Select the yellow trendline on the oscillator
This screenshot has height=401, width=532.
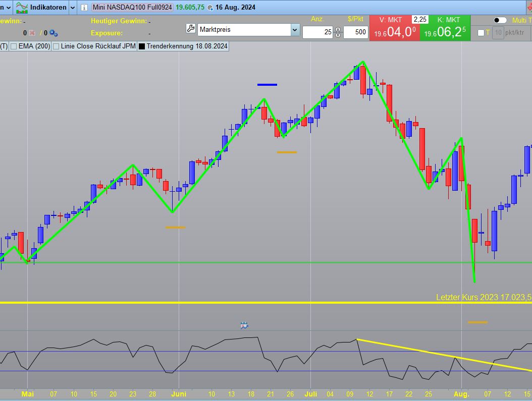click(x=445, y=355)
